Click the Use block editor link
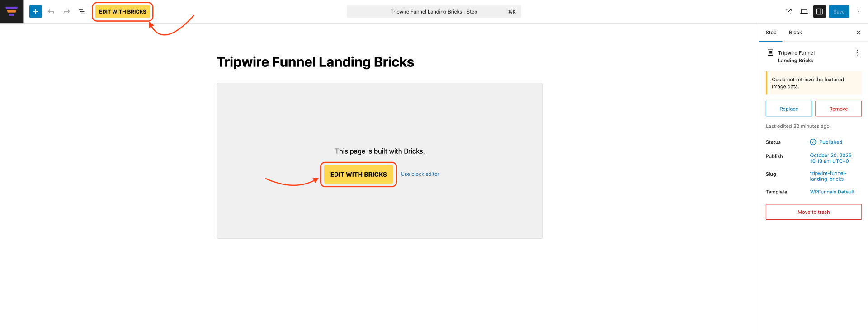 [x=420, y=174]
